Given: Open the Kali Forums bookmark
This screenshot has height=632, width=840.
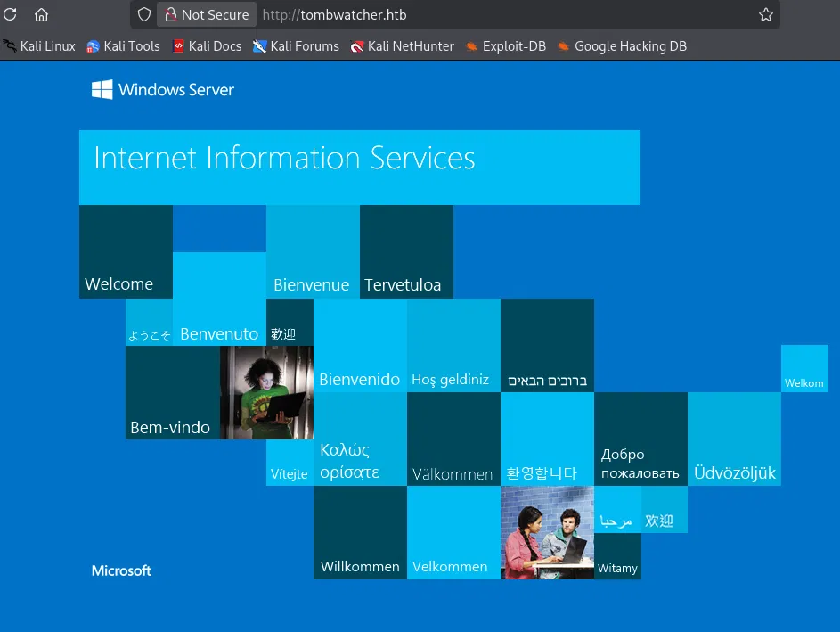Looking at the screenshot, I should tap(296, 46).
